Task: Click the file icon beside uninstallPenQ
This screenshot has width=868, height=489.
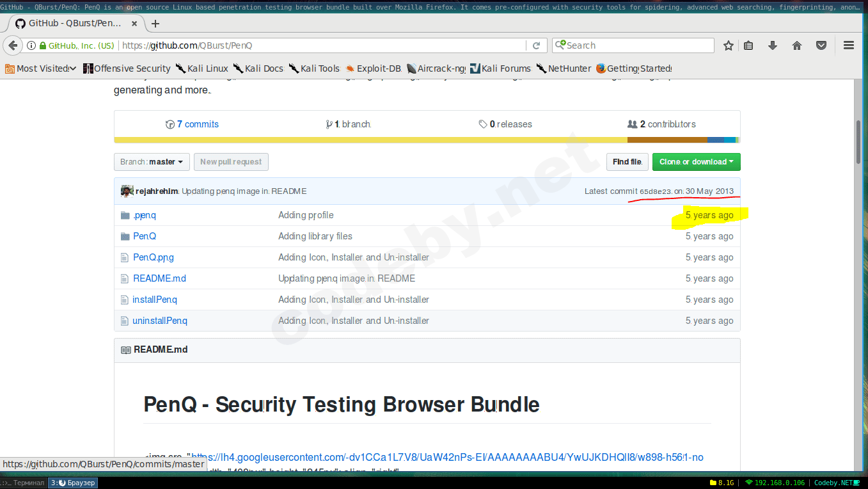Action: coord(125,321)
